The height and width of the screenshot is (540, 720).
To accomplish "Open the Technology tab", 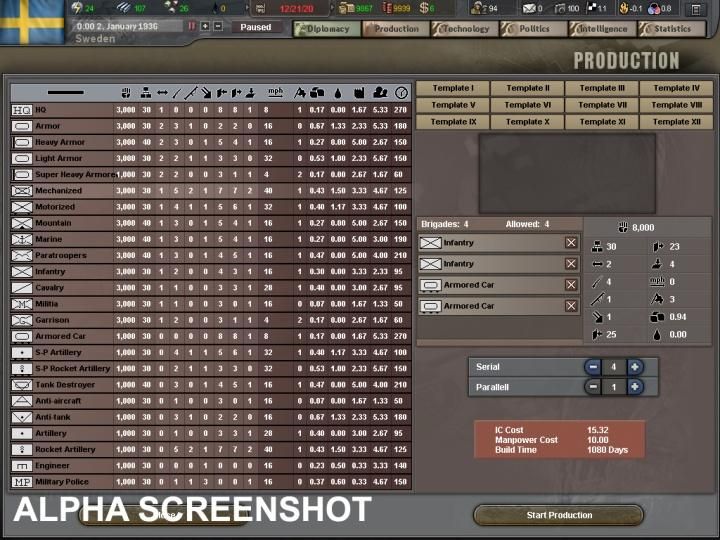I will click(x=465, y=29).
